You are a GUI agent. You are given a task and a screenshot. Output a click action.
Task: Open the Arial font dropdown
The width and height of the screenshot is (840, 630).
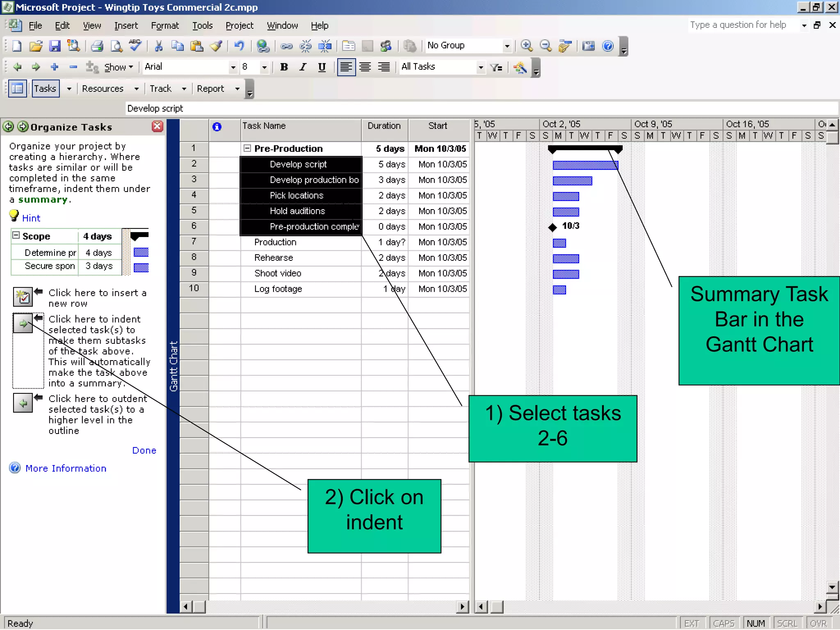coord(233,67)
